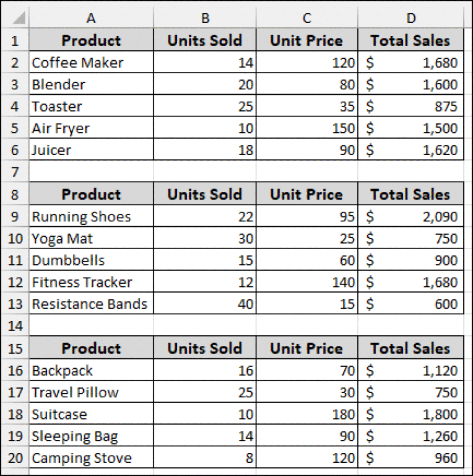Click the Coffee Maker cell
The height and width of the screenshot is (476, 473).
[91, 62]
